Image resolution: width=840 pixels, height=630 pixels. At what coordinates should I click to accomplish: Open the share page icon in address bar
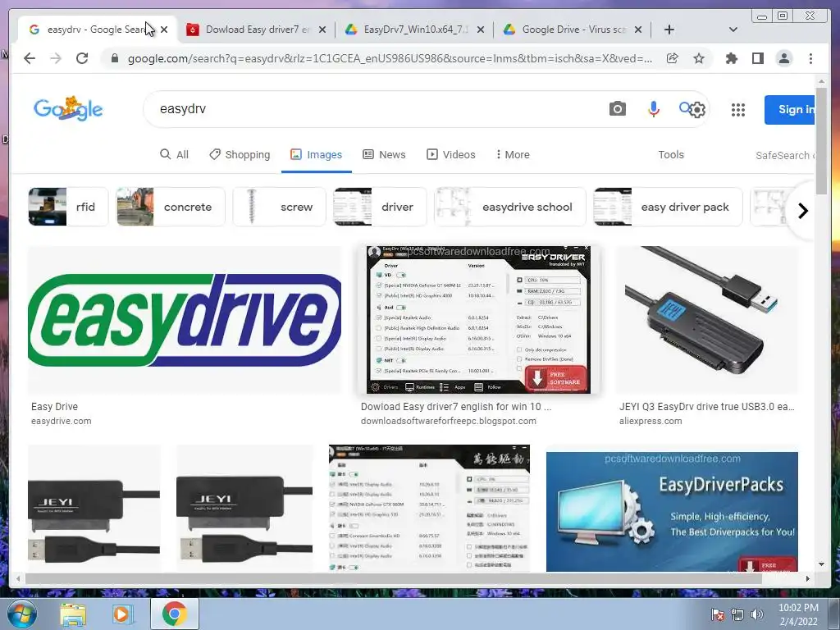click(673, 58)
